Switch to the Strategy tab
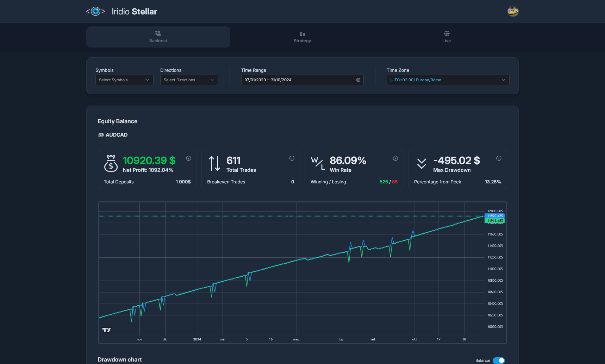Screen dimensions: 605x364 [x=302, y=37]
